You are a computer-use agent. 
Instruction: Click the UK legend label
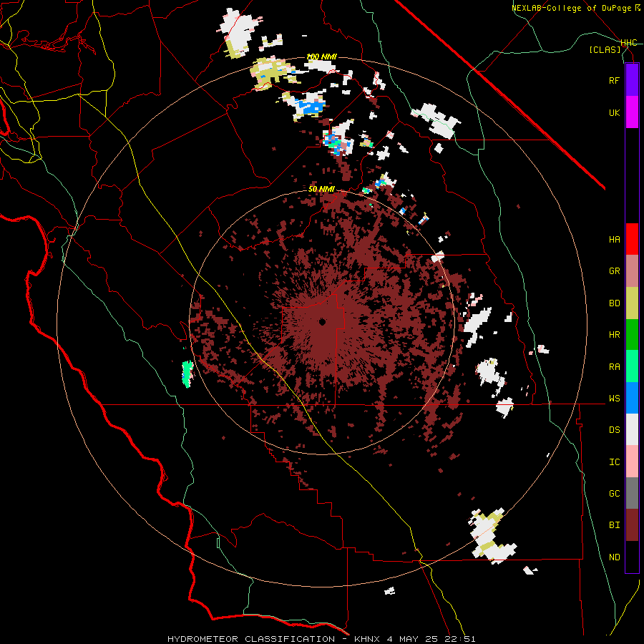(614, 112)
